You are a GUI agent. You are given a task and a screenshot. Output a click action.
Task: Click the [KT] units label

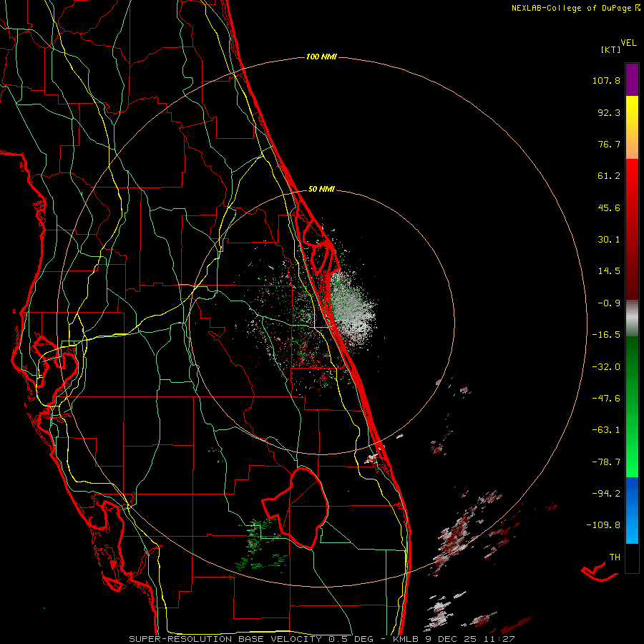[610, 49]
